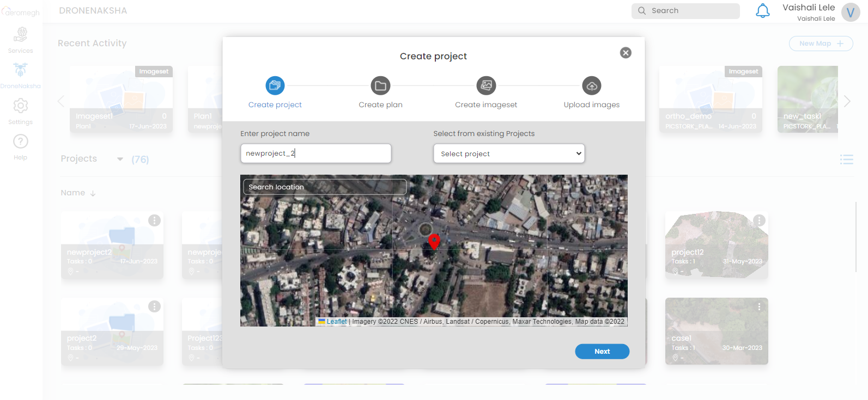Click the red map location marker
This screenshot has height=400, width=868.
(434, 241)
